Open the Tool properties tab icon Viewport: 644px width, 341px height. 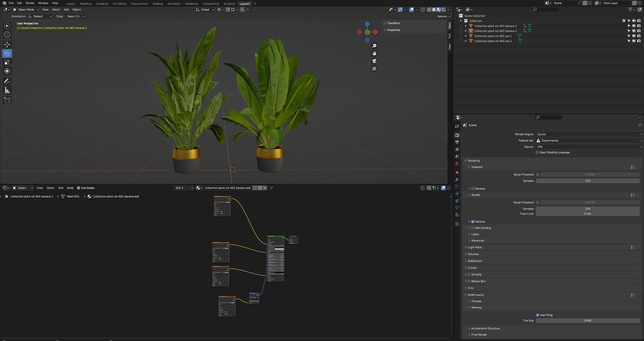click(x=457, y=126)
